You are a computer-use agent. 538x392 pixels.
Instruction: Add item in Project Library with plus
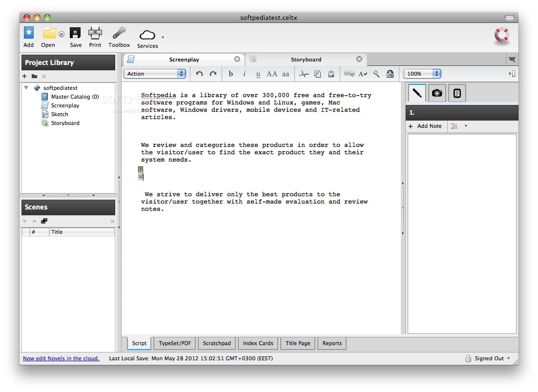pyautogui.click(x=24, y=76)
